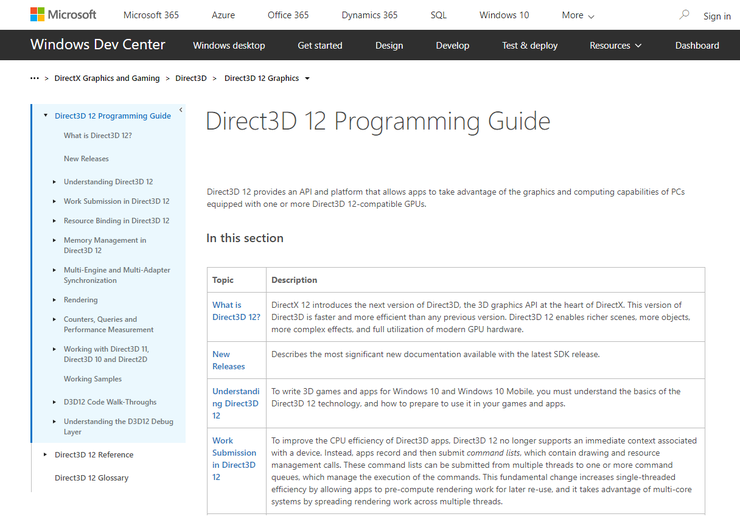The height and width of the screenshot is (525, 740).
Task: Open the Resources dropdown menu
Action: [616, 45]
